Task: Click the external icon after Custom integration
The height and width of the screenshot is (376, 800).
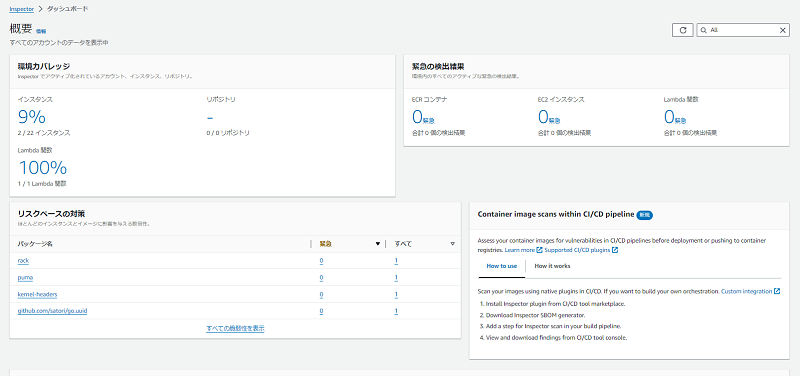Action: point(777,291)
